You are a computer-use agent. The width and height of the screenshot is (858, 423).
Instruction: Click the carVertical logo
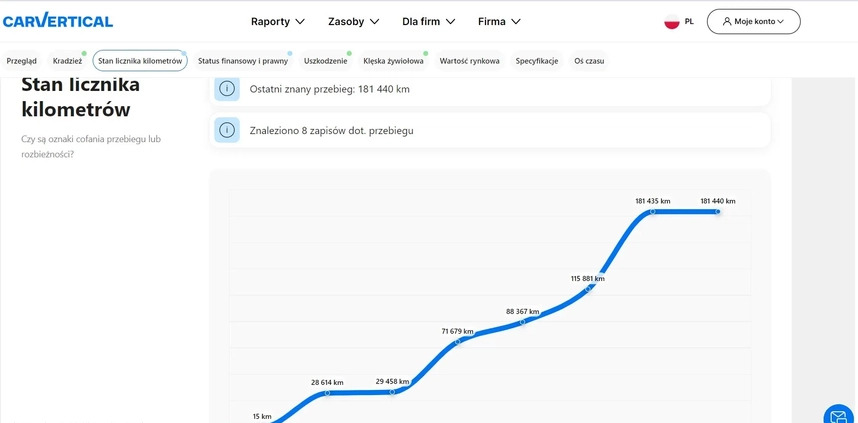point(57,21)
